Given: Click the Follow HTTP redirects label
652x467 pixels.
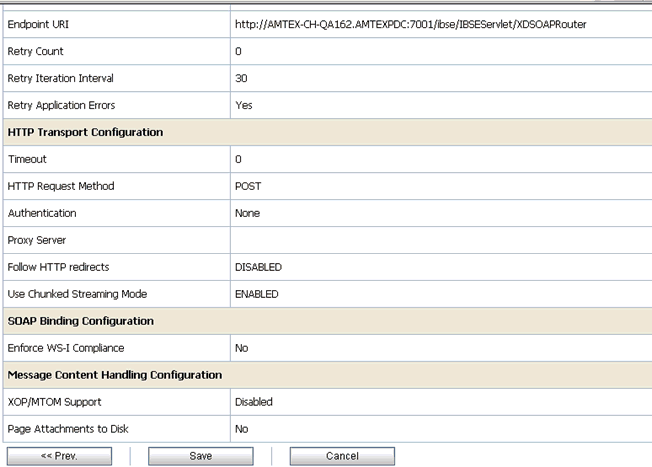Looking at the screenshot, I should (58, 267).
